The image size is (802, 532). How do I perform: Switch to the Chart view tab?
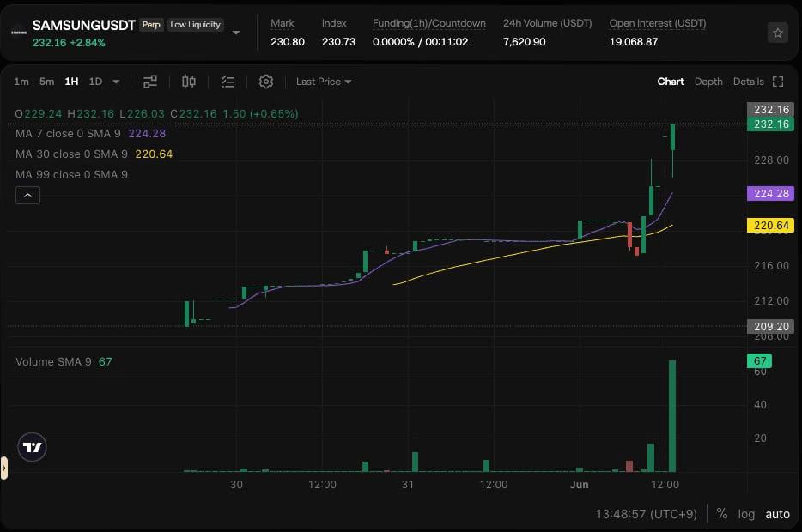[671, 82]
